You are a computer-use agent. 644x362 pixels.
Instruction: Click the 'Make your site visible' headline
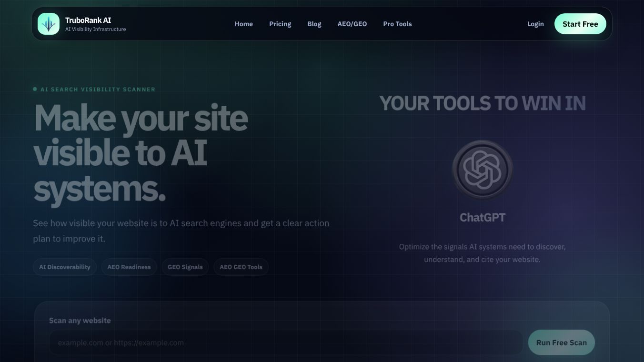[x=141, y=153]
